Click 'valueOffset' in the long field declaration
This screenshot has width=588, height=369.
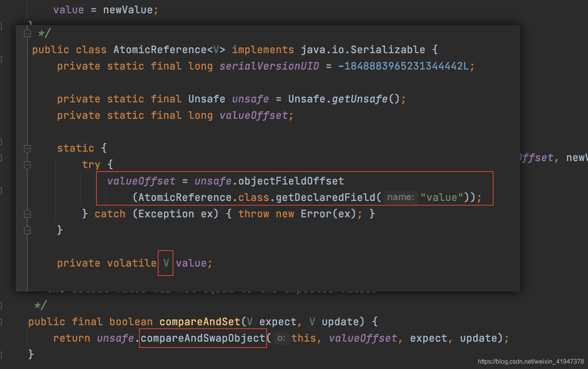pyautogui.click(x=253, y=115)
